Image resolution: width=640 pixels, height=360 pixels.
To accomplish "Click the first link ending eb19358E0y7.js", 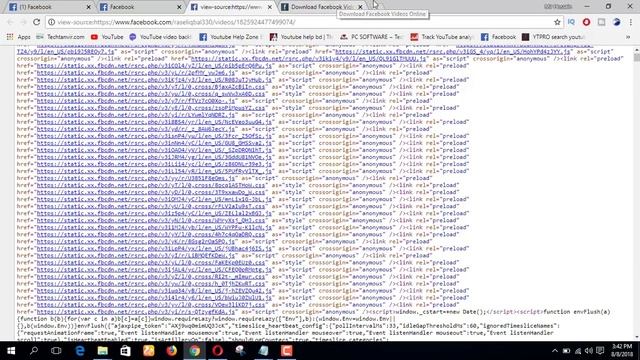I will [66, 52].
